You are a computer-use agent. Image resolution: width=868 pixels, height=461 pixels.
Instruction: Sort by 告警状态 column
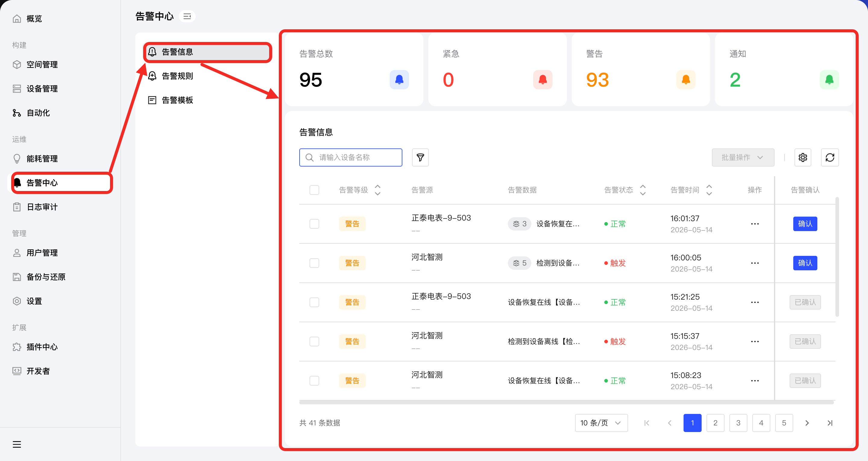point(643,190)
